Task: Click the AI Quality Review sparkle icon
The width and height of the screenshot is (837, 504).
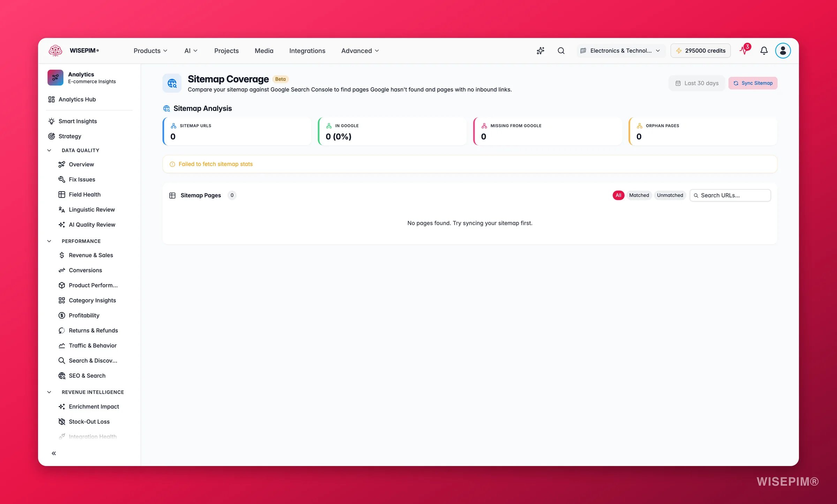Action: click(62, 225)
